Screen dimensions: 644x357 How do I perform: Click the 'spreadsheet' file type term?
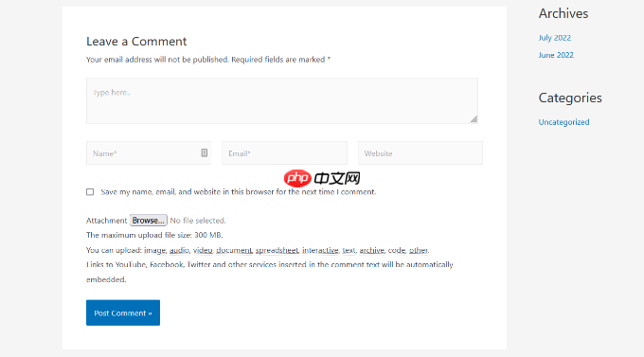coord(277,250)
